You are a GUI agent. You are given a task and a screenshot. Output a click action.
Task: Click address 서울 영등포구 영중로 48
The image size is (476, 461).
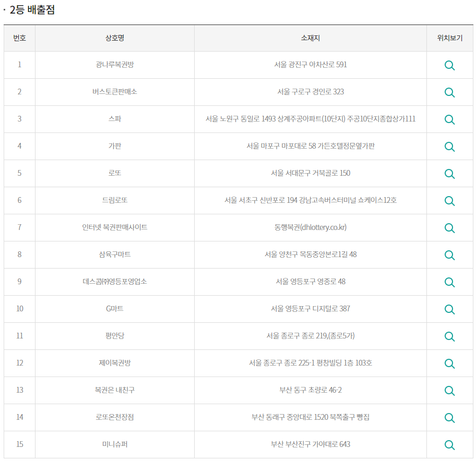coord(310,282)
